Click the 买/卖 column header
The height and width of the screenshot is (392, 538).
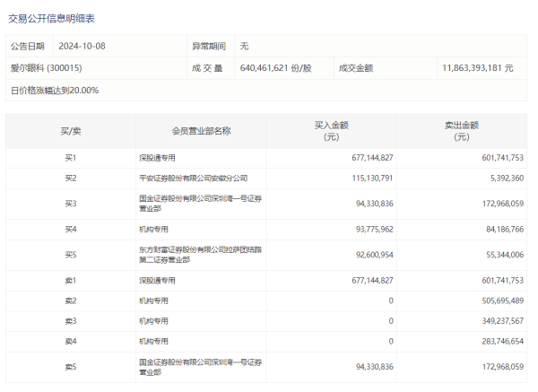point(71,131)
